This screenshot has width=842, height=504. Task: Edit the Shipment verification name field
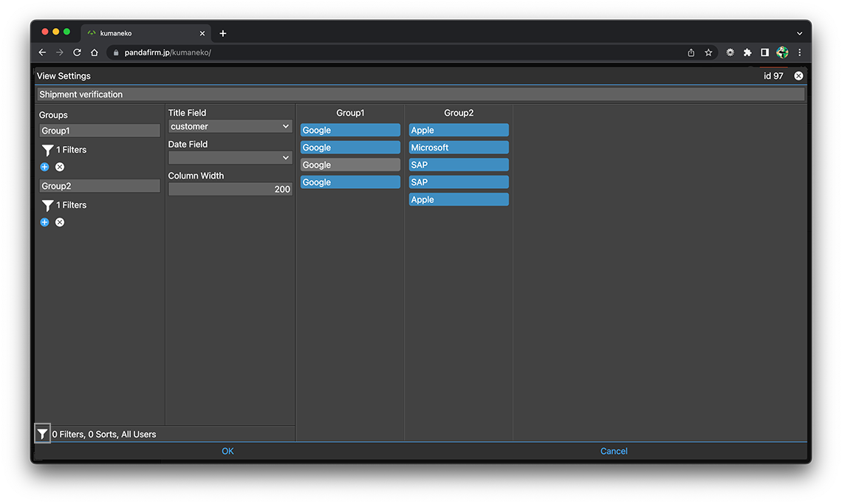coord(420,94)
